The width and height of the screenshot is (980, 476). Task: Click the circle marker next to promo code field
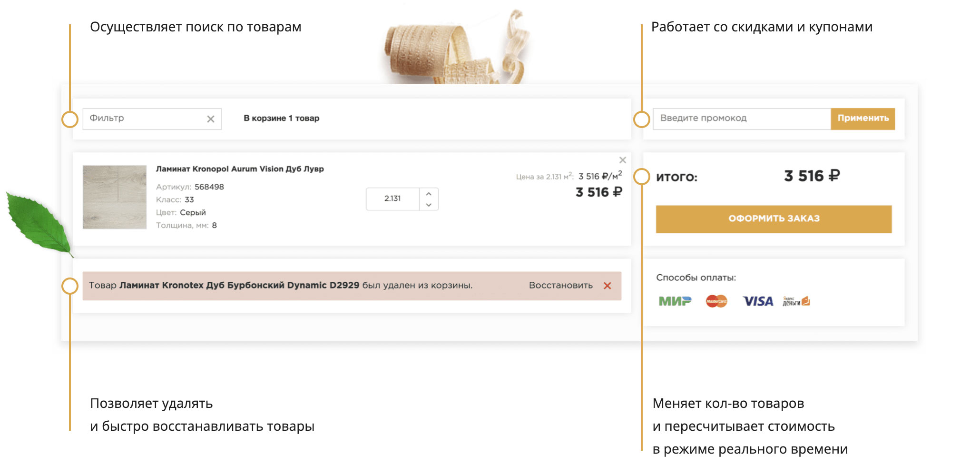(x=641, y=119)
